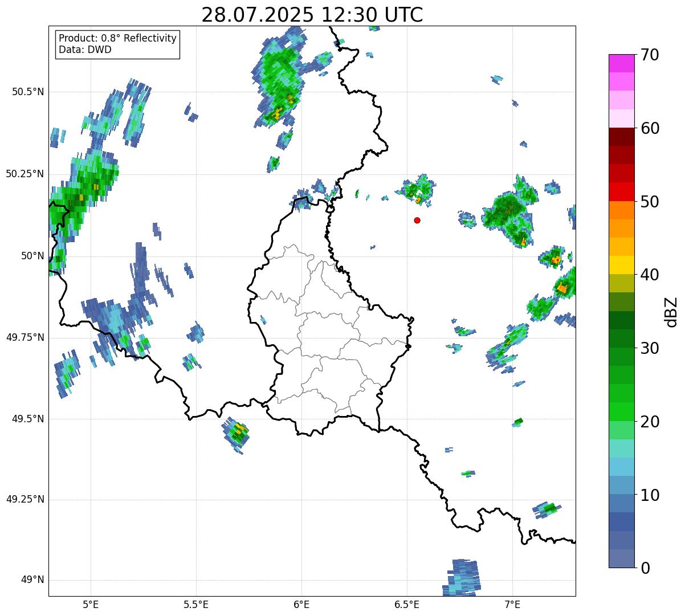The height and width of the screenshot is (616, 685).
Task: Click the 6°E longitude tick label
Action: (301, 605)
